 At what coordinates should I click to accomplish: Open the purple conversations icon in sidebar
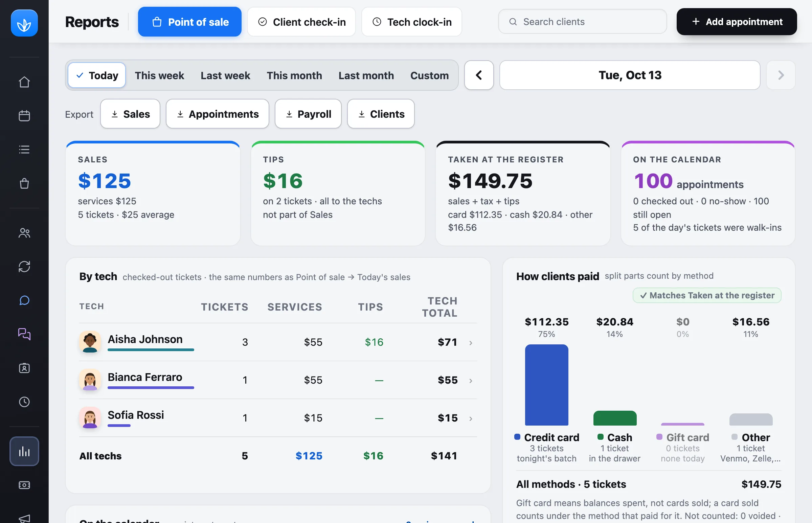pyautogui.click(x=24, y=334)
